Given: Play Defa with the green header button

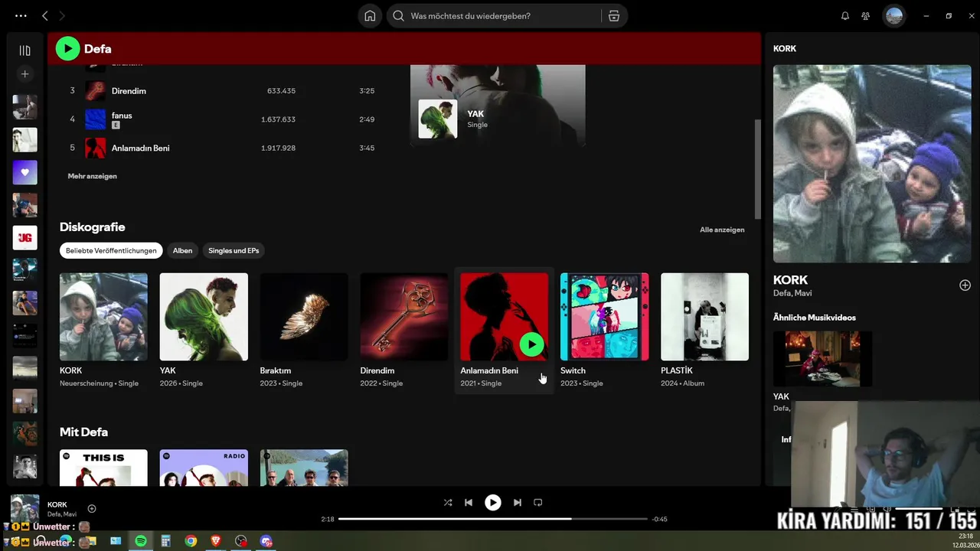Looking at the screenshot, I should (67, 48).
